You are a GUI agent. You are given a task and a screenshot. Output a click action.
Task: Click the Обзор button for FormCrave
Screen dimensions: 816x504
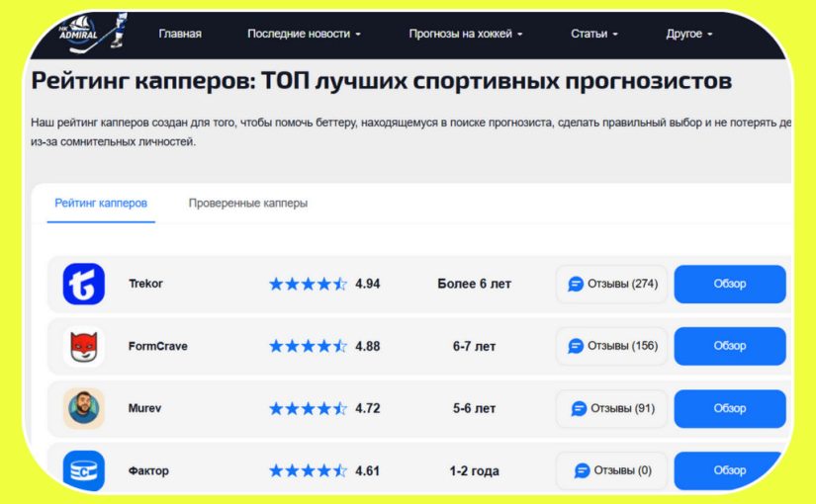[730, 347]
